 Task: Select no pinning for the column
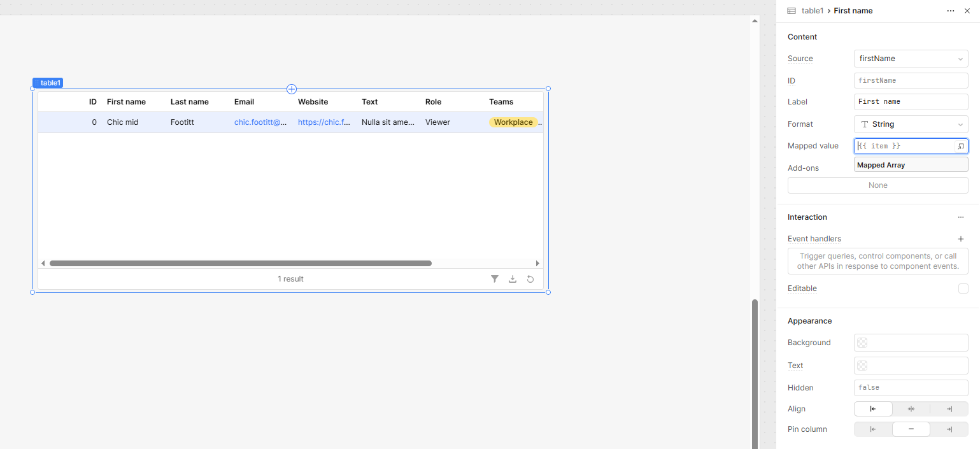(911, 429)
